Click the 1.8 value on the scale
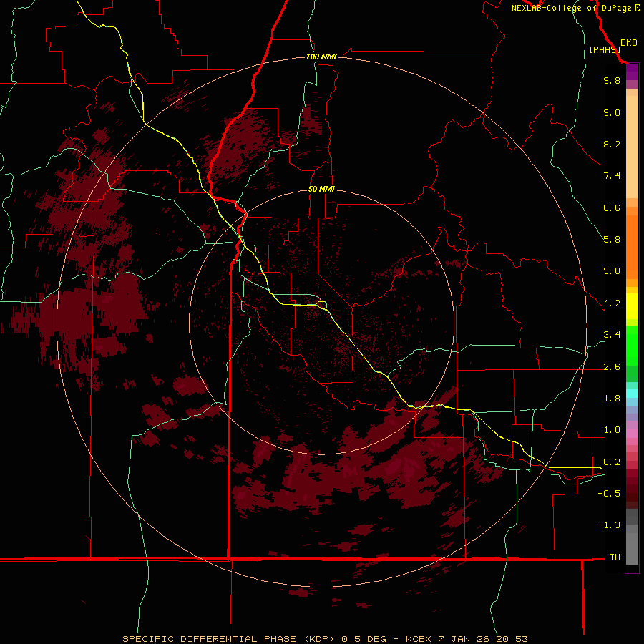Image resolution: width=644 pixels, height=644 pixels. point(612,399)
